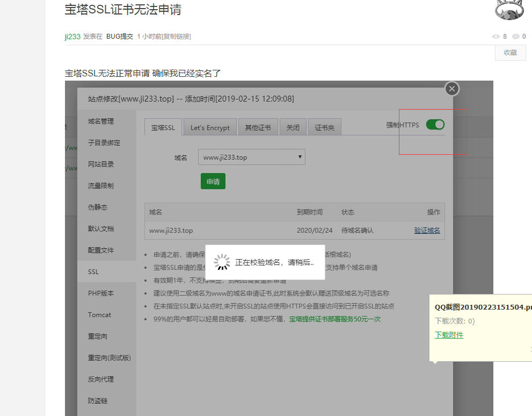
Task: Open author ji233 profile link
Action: coord(72,37)
